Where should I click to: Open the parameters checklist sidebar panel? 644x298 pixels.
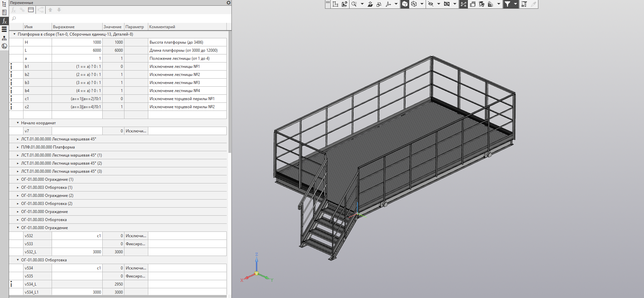[4, 12]
